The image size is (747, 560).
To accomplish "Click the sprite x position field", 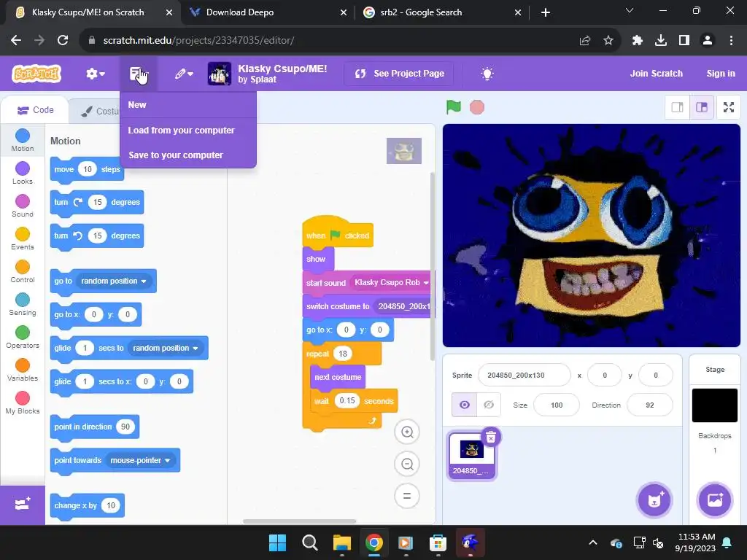I will 605,376.
